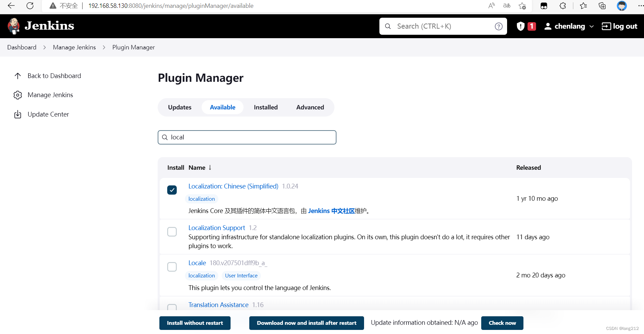
Task: Click the download icon for Update Center
Action: click(x=18, y=114)
